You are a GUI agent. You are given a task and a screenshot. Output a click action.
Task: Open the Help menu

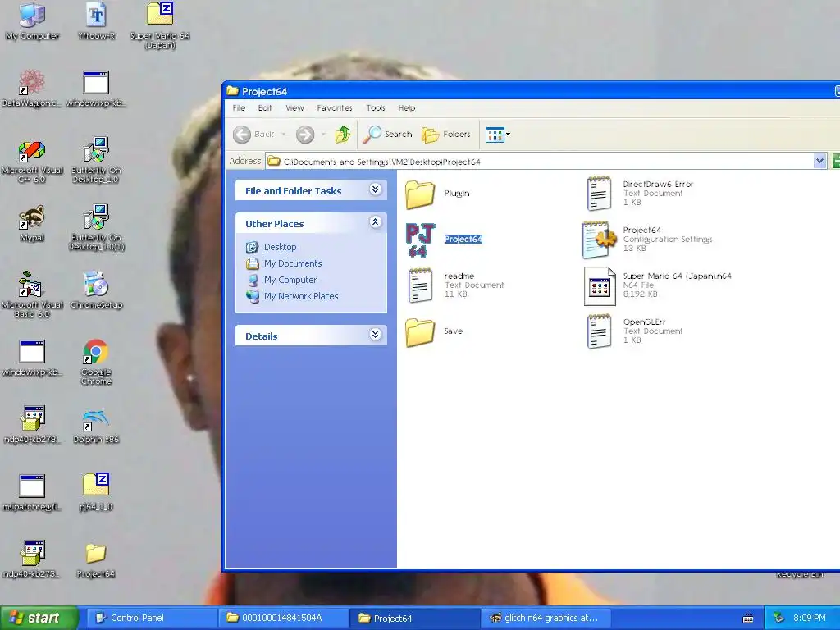coord(407,107)
